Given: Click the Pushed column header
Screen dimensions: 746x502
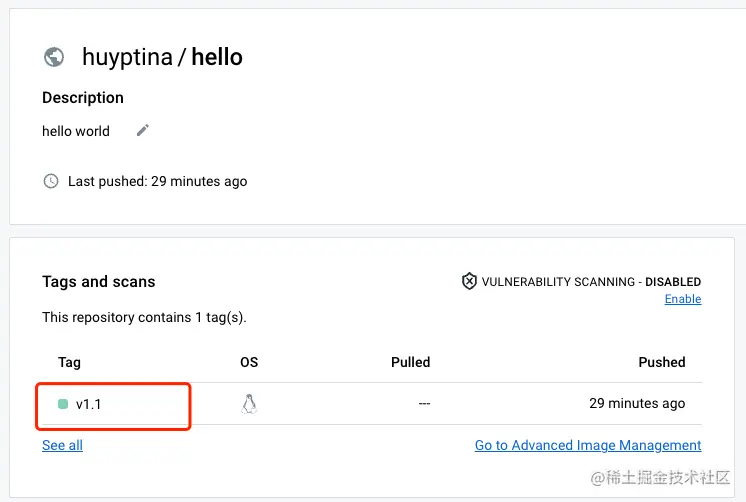Looking at the screenshot, I should click(x=662, y=362).
